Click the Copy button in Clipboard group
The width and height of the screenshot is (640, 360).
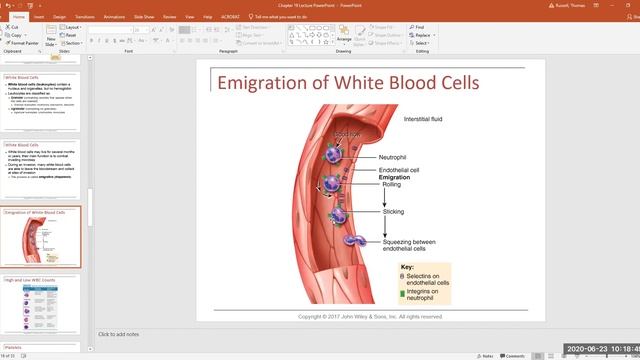[x=13, y=35]
